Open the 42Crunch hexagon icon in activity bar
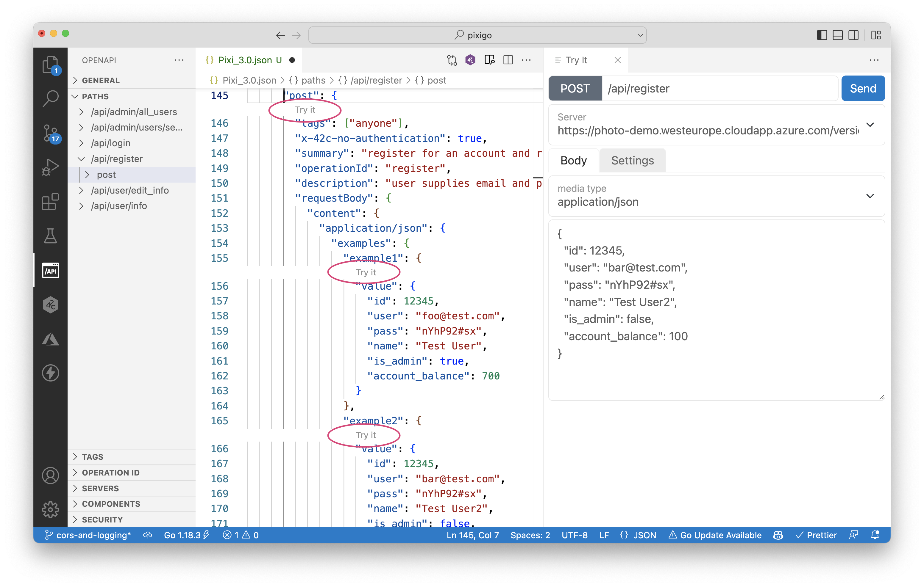The height and width of the screenshot is (587, 924). point(50,305)
